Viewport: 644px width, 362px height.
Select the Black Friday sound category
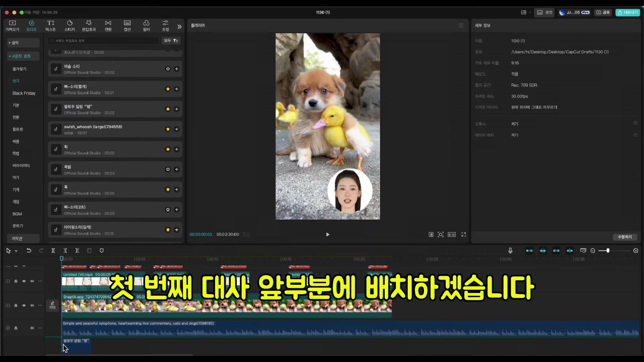tap(24, 93)
